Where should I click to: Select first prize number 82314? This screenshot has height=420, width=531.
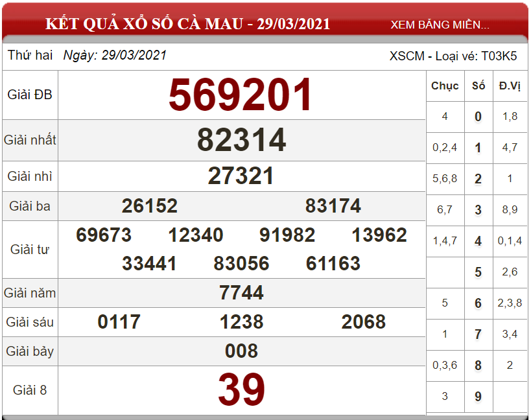(241, 140)
